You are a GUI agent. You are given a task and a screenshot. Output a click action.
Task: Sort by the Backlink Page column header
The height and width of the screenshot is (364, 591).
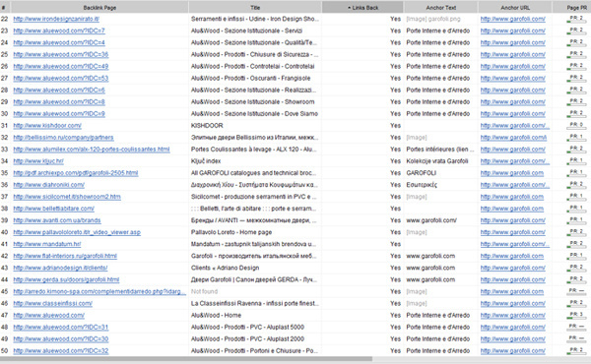point(99,7)
